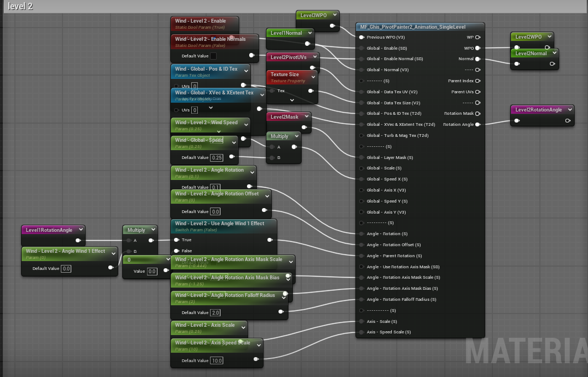Toggle Enable Normals Default Value checkbox
This screenshot has width=588, height=377.
point(213,56)
